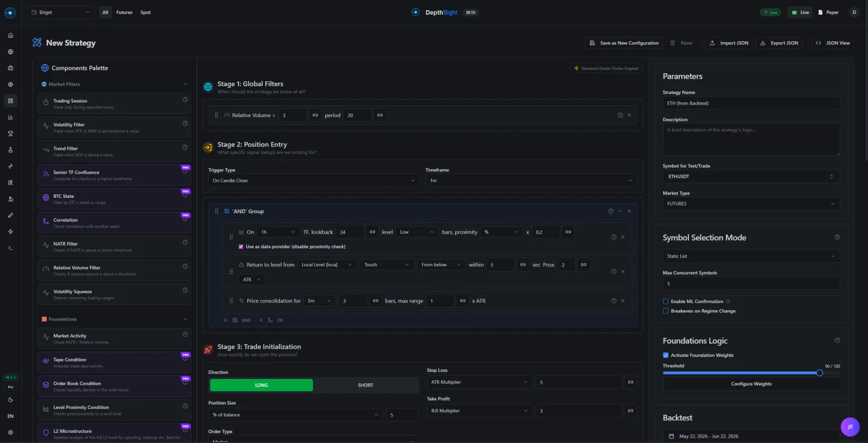
Task: Enable ML Confirmation checkbox
Action: tap(666, 301)
